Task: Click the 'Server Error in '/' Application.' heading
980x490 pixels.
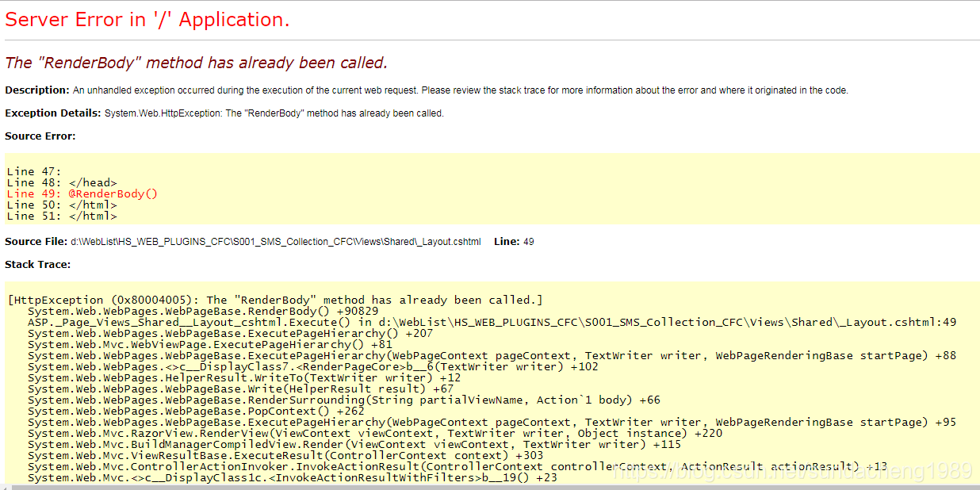Action: pyautogui.click(x=147, y=20)
